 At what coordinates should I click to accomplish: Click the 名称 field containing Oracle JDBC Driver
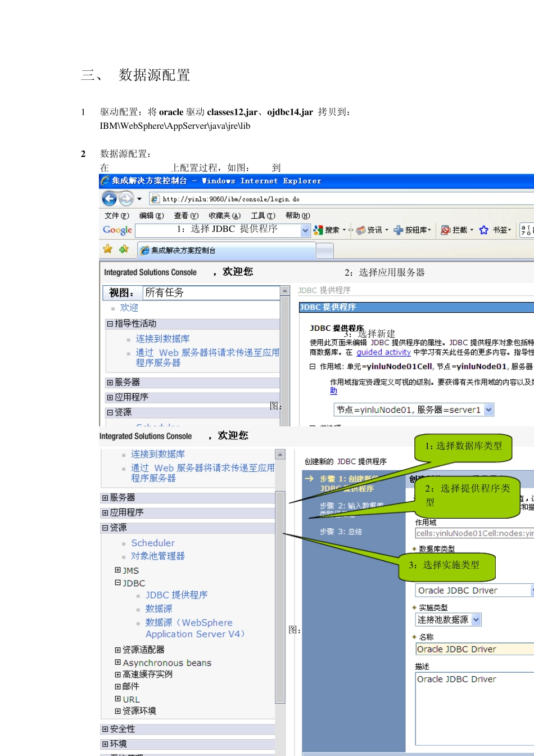point(474,649)
